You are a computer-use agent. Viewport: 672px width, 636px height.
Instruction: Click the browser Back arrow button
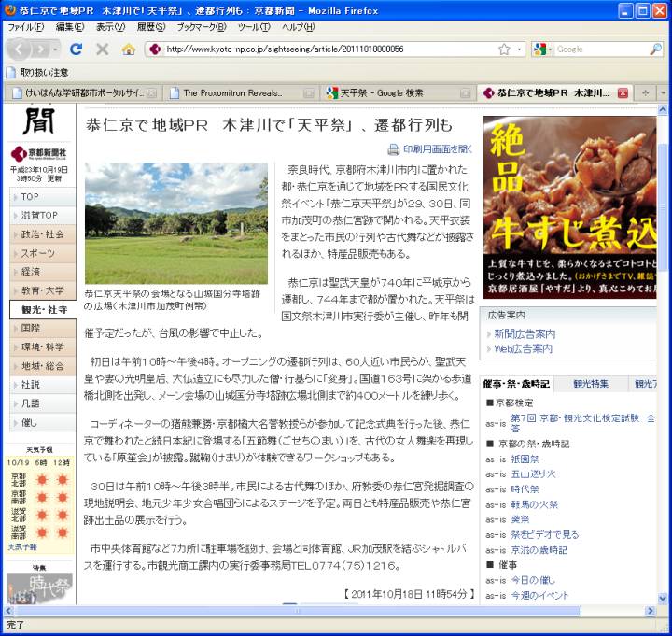pyautogui.click(x=21, y=49)
